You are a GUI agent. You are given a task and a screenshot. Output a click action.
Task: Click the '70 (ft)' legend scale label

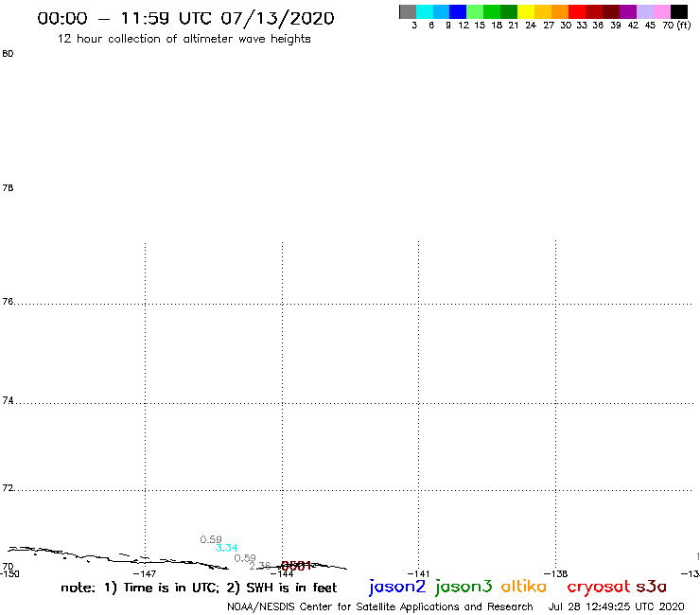click(x=676, y=26)
